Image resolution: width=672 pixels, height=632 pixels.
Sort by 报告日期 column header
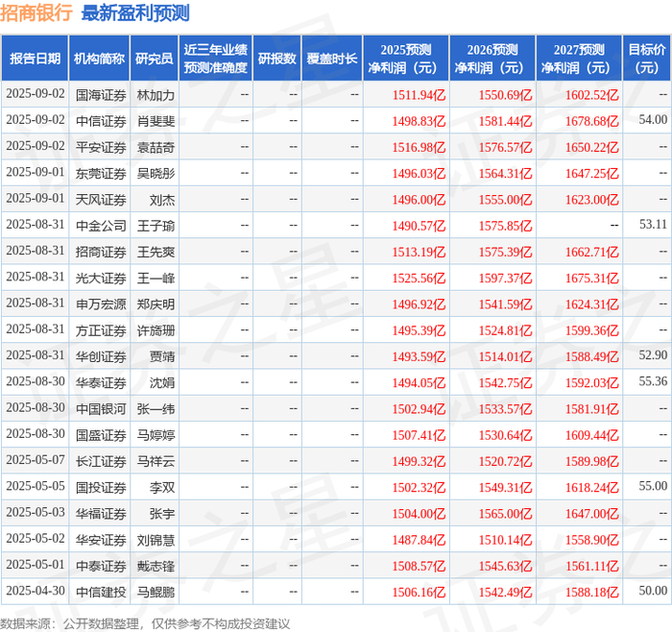click(x=35, y=59)
